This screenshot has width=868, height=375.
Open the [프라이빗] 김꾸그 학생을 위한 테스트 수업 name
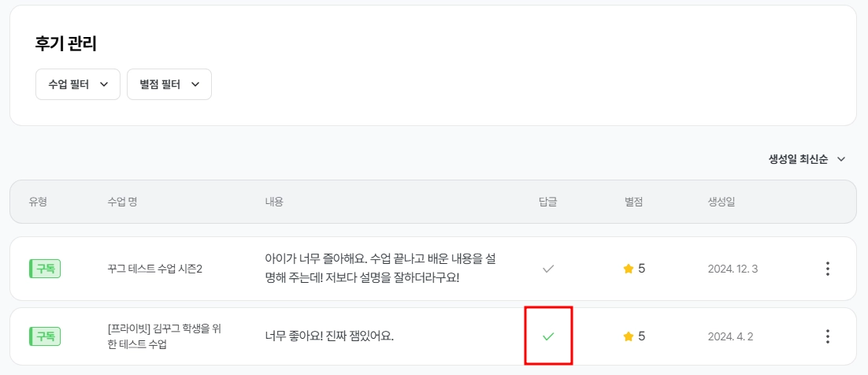[164, 336]
